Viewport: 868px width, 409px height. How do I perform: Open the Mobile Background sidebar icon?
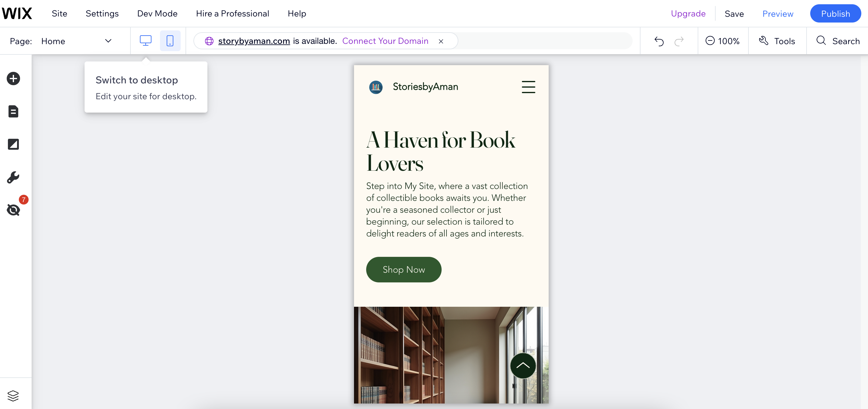[13, 144]
